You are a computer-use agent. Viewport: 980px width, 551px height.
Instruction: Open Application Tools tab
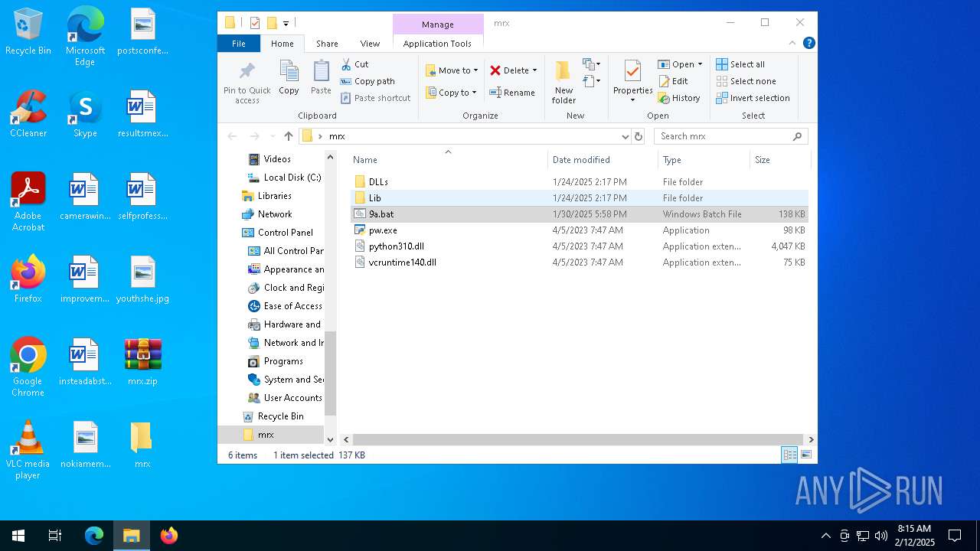click(437, 44)
